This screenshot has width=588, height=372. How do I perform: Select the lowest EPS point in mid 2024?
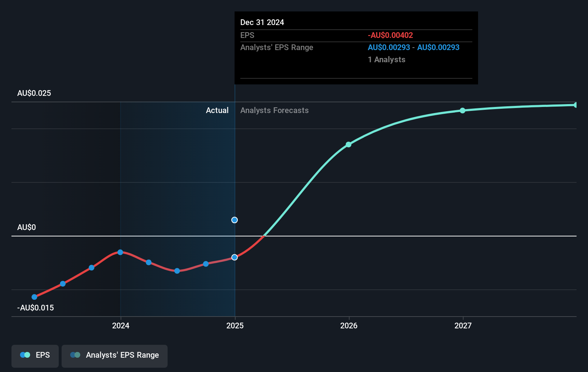coord(177,271)
